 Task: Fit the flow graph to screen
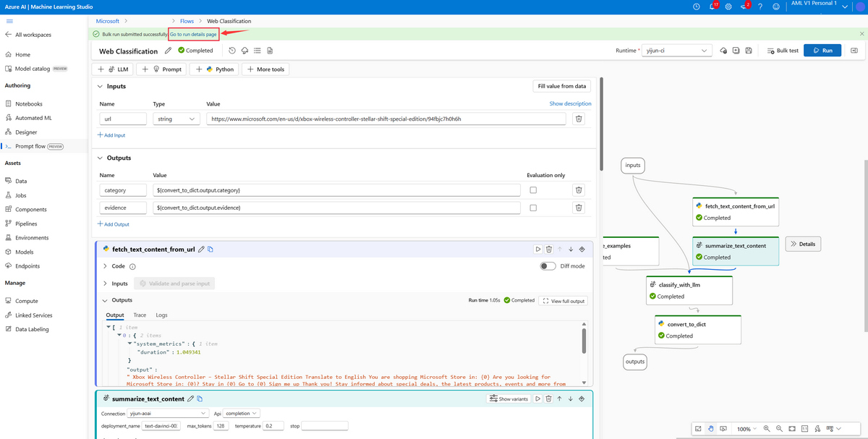pyautogui.click(x=792, y=429)
